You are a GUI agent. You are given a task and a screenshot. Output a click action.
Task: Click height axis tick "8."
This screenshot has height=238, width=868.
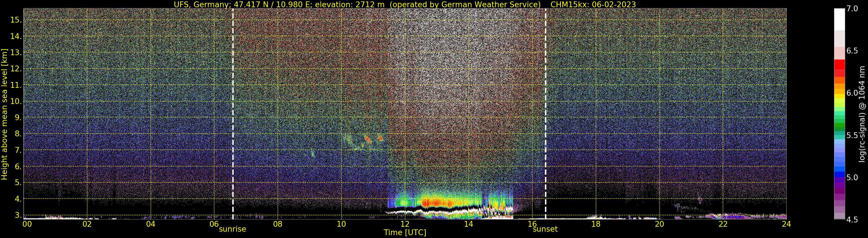tap(18, 134)
